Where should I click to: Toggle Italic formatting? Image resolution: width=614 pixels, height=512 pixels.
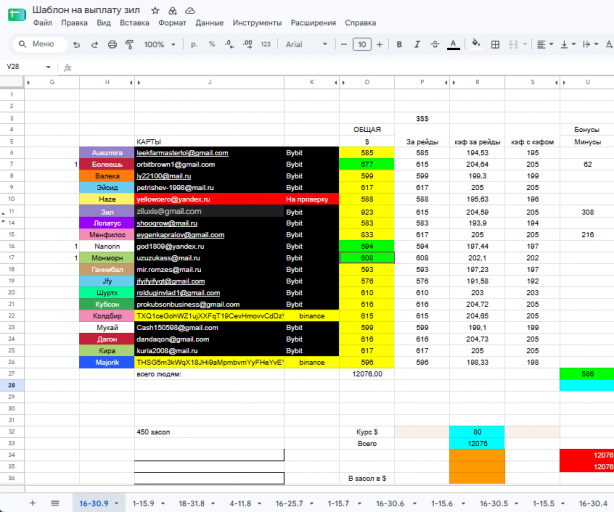[417, 44]
